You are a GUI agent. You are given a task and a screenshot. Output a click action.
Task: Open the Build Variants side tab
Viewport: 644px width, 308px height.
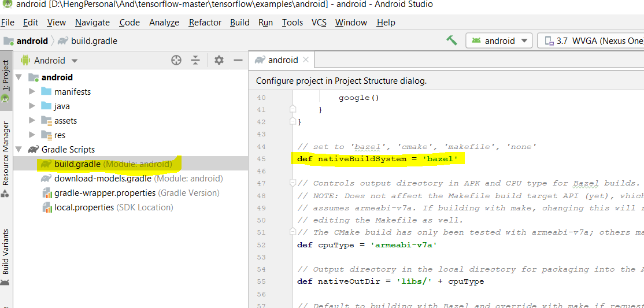6,257
